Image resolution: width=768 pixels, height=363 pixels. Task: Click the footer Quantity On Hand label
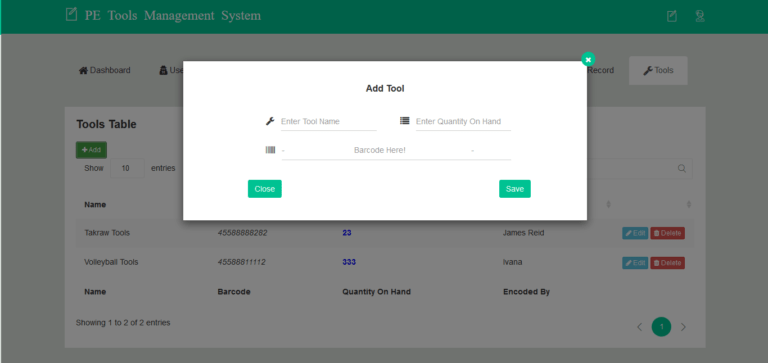pos(376,291)
